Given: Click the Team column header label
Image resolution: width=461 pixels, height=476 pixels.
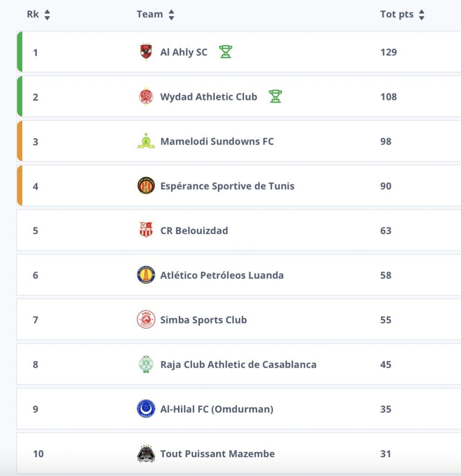Looking at the screenshot, I should pos(150,14).
